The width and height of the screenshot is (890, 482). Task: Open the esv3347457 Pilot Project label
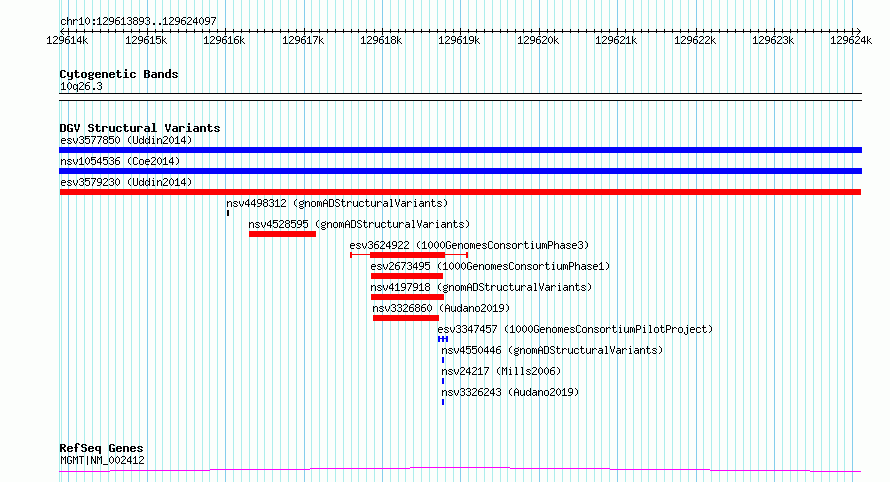click(575, 329)
